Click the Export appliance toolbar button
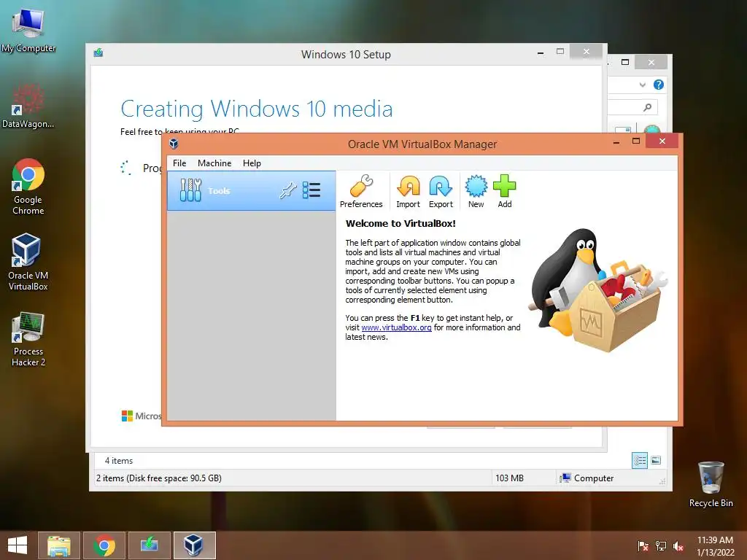 pos(441,192)
